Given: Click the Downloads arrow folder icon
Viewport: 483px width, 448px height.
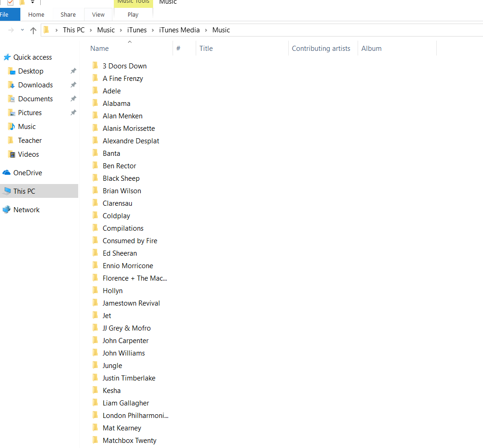Looking at the screenshot, I should coord(12,85).
